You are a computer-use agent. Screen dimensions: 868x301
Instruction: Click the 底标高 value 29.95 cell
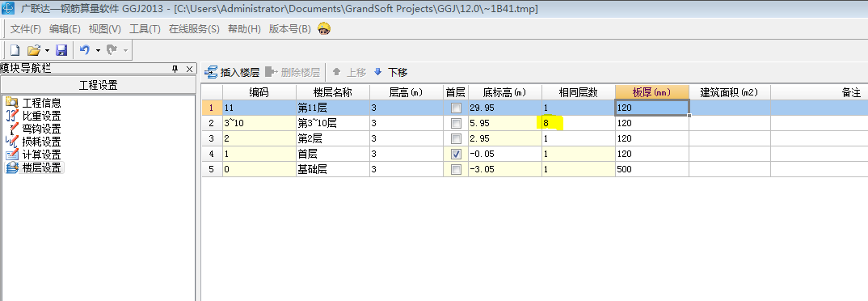504,108
